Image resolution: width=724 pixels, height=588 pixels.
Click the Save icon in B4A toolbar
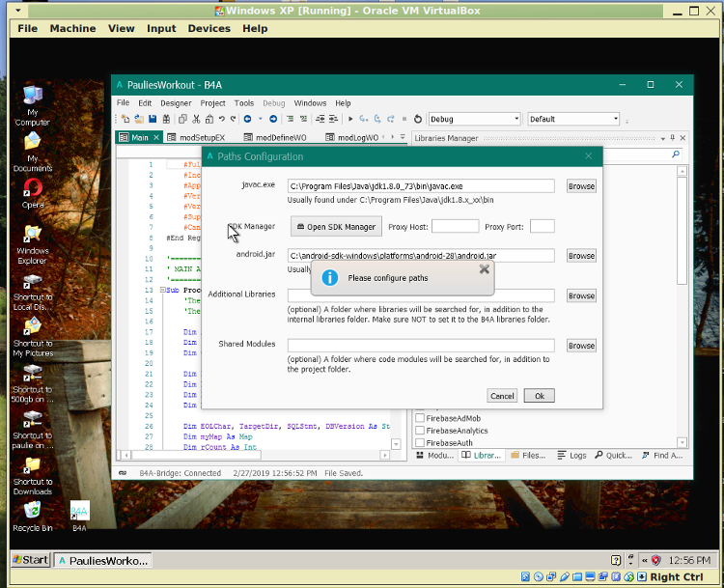[152, 120]
